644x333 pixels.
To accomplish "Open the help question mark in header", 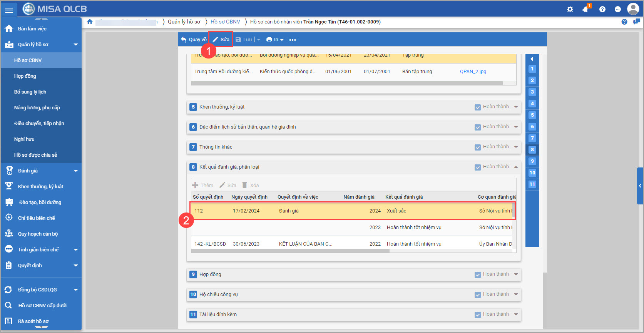I will 602,9.
